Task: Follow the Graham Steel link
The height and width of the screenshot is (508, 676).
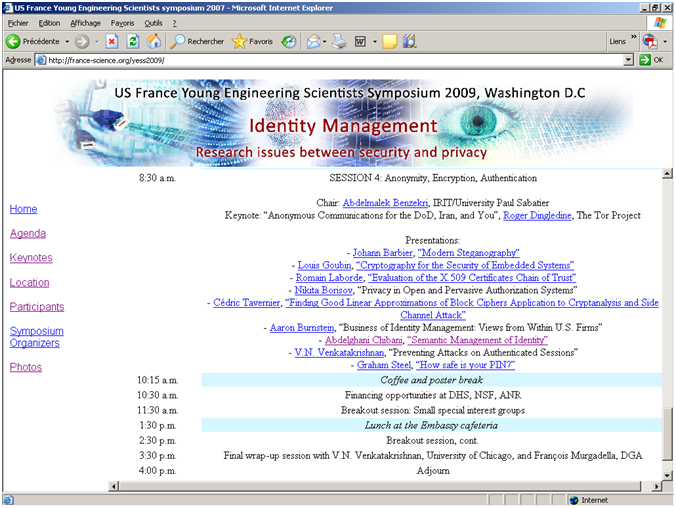Action: click(384, 365)
